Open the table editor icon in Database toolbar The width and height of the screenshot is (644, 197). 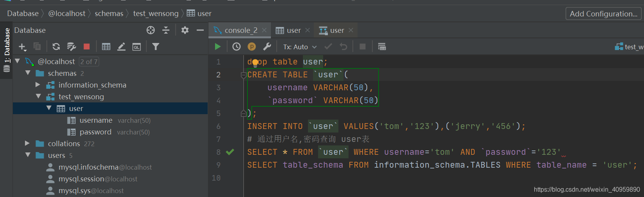106,47
